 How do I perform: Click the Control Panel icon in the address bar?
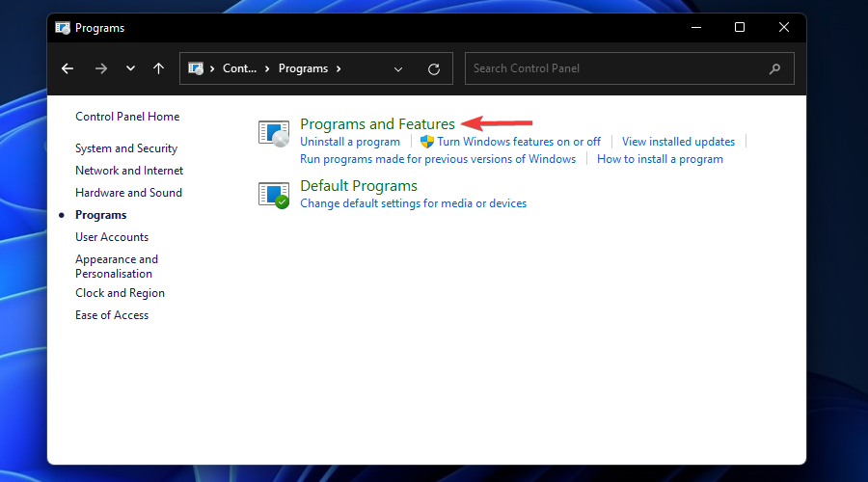pos(196,68)
